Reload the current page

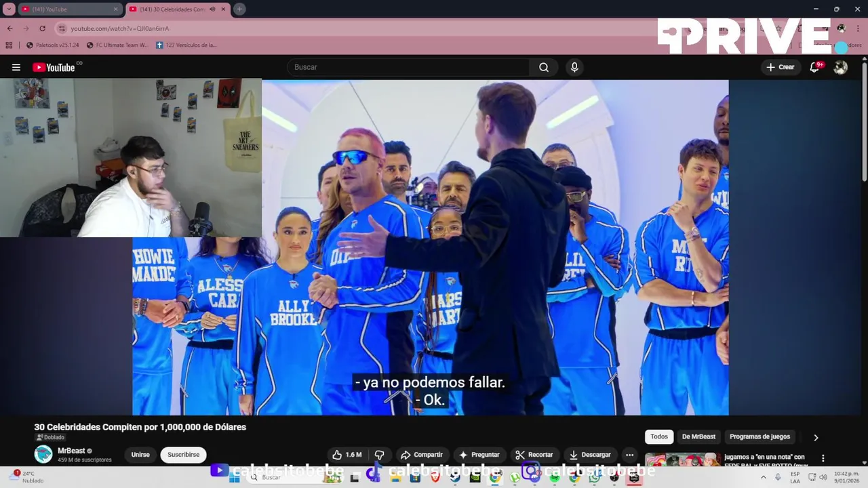(x=42, y=28)
